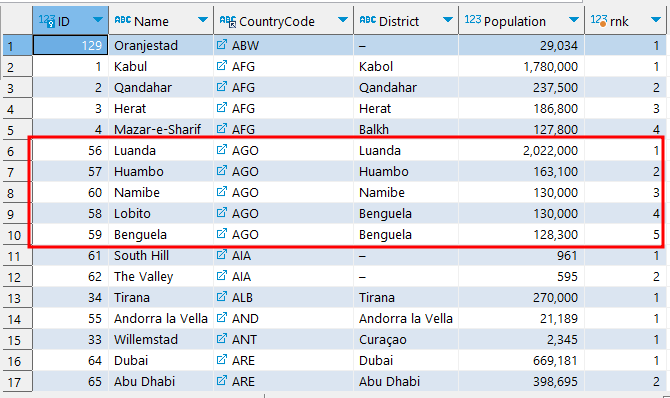This screenshot has width=670, height=398.
Task: Select the Curaçao district cell
Action: click(406, 339)
